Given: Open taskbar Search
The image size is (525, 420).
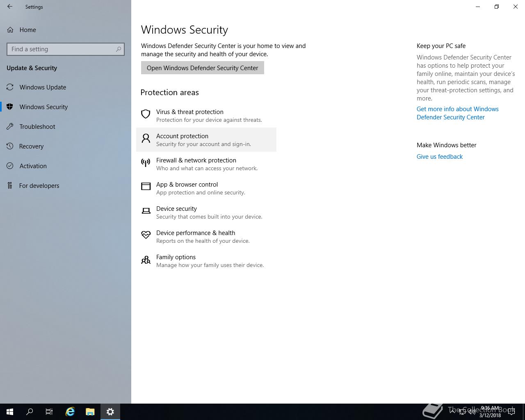Looking at the screenshot, I should pos(30,412).
